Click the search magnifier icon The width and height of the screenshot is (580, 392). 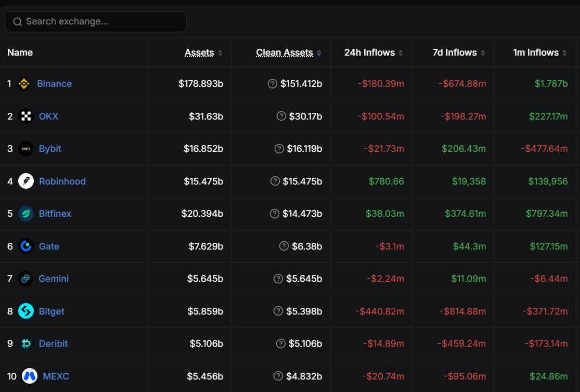click(x=17, y=22)
